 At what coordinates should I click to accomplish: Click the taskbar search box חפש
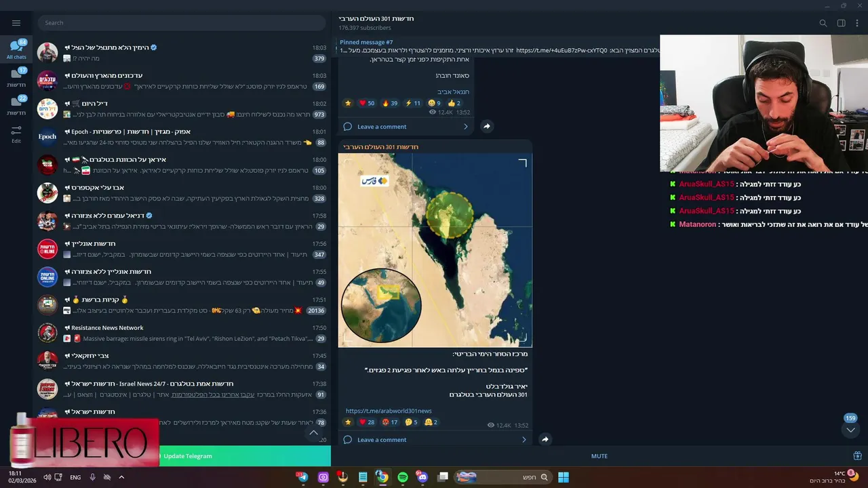[x=502, y=477]
